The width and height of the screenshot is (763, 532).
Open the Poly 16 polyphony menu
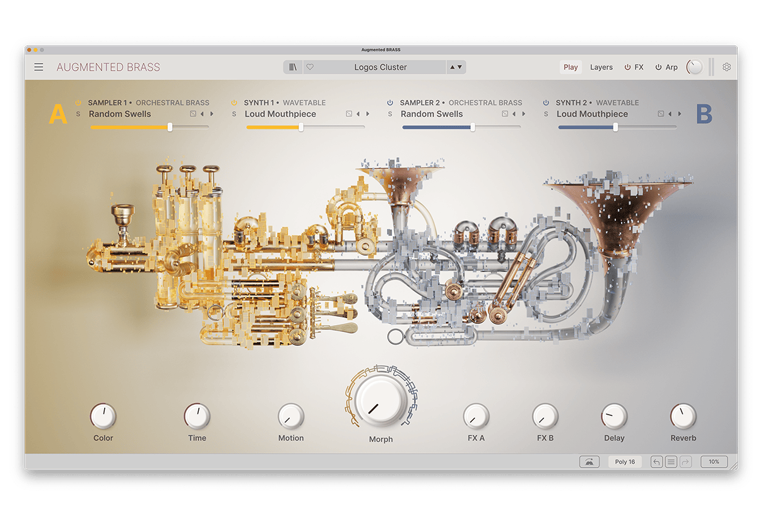click(x=625, y=462)
